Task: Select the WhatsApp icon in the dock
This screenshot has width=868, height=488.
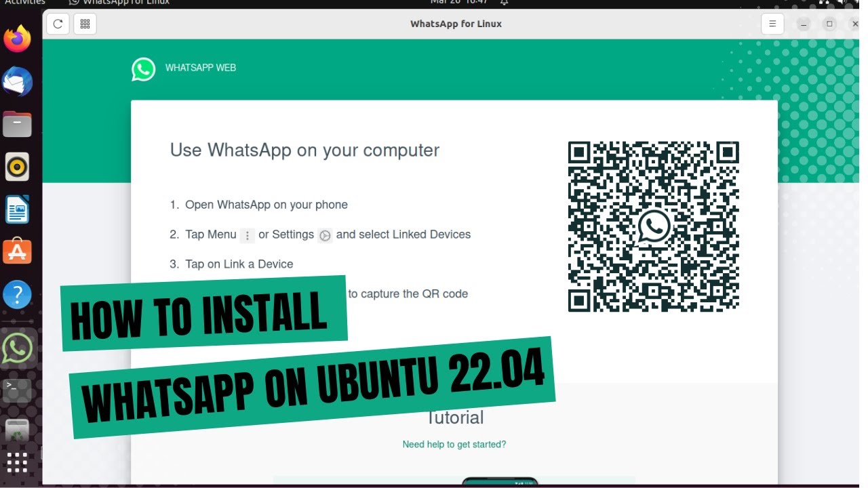Action: point(18,348)
